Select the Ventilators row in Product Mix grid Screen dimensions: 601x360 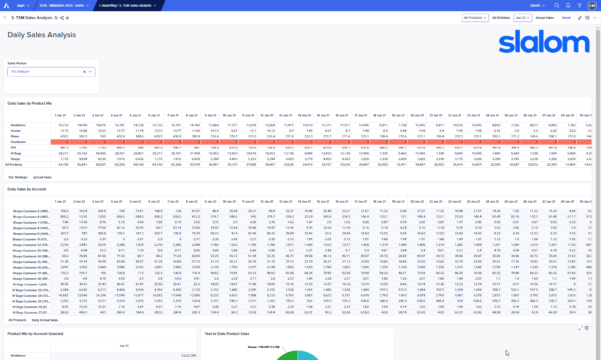[x=18, y=125]
